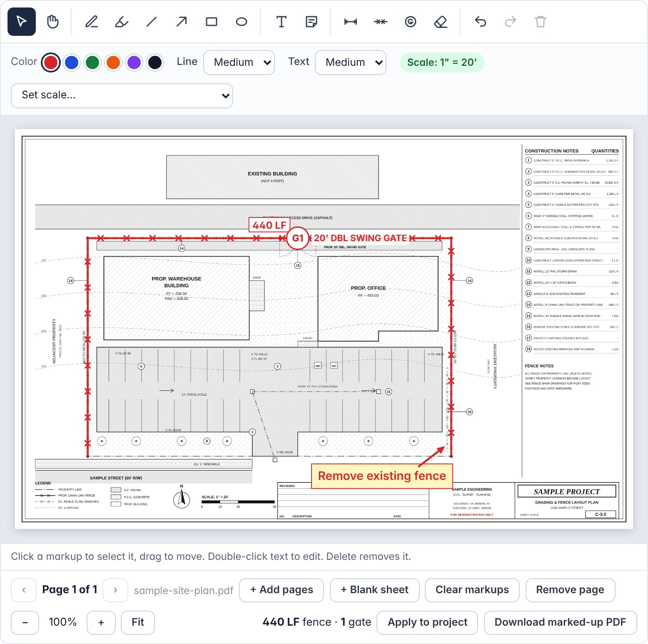Click the north arrow symbol on plan
The image size is (648, 644).
[x=182, y=497]
